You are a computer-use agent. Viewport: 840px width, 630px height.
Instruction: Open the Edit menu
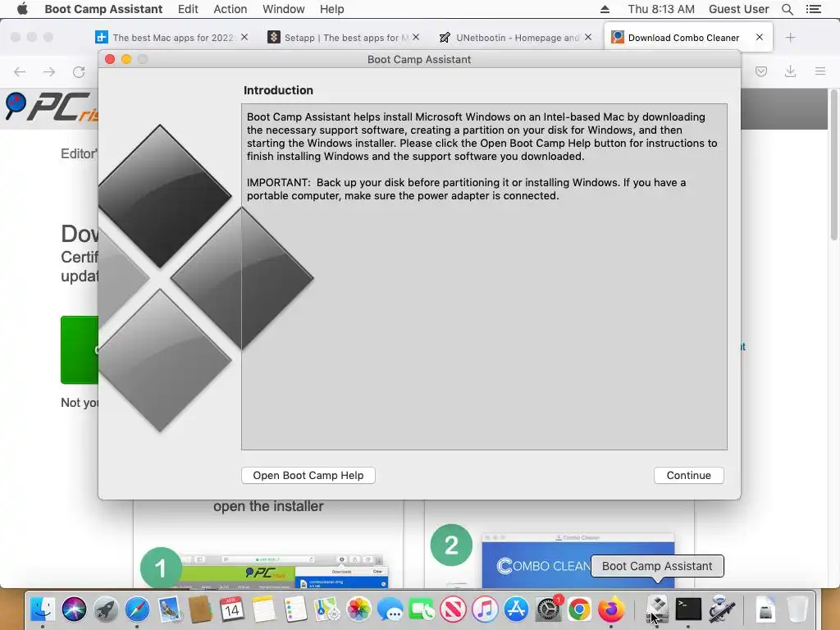click(188, 9)
